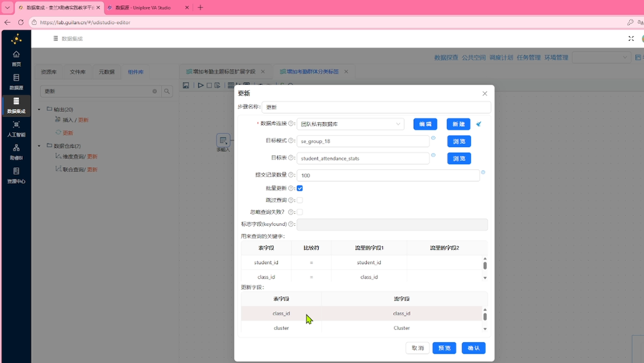
Task: Click the 取消 button
Action: click(x=418, y=348)
